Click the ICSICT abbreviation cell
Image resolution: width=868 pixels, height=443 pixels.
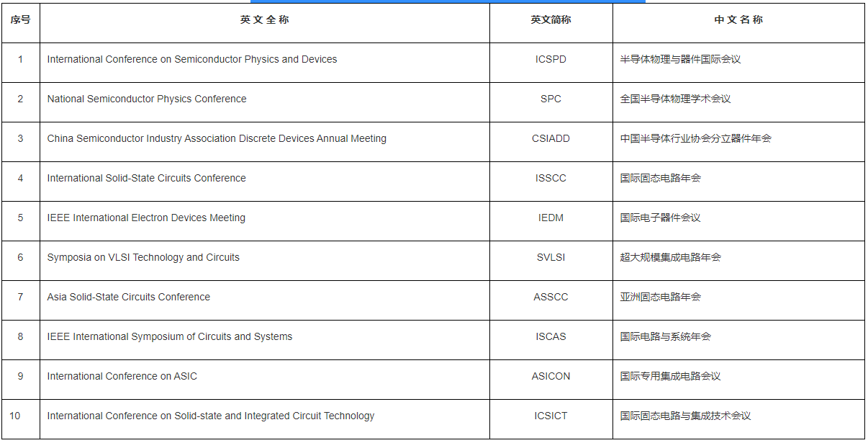pos(551,416)
